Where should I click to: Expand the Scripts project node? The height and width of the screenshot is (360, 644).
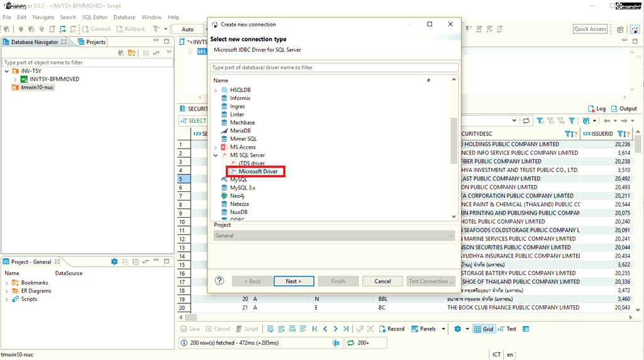6,299
